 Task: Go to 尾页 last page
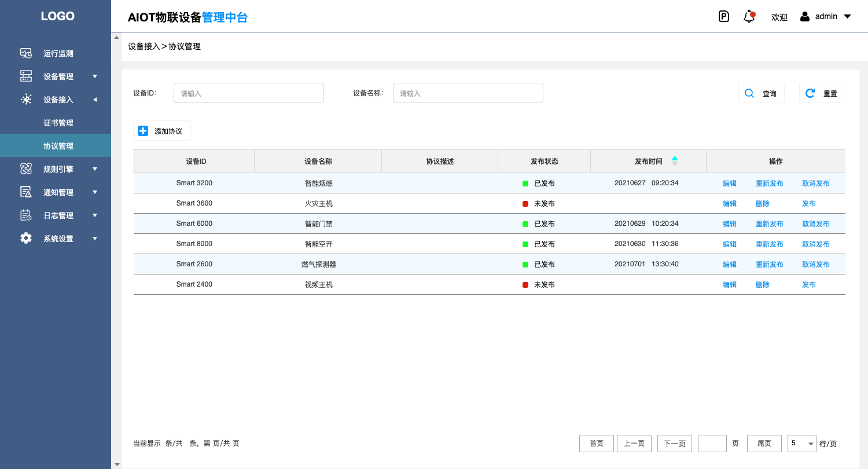click(764, 444)
